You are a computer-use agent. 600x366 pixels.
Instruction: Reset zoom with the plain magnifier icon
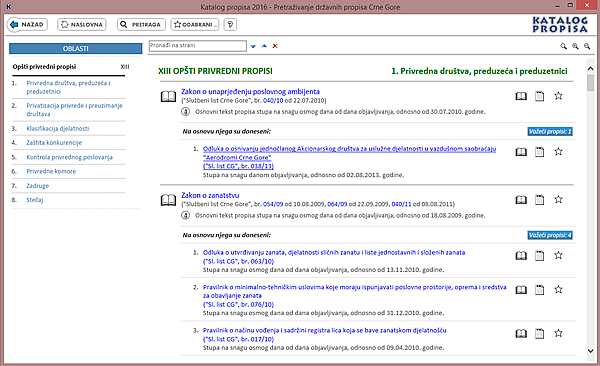point(563,46)
